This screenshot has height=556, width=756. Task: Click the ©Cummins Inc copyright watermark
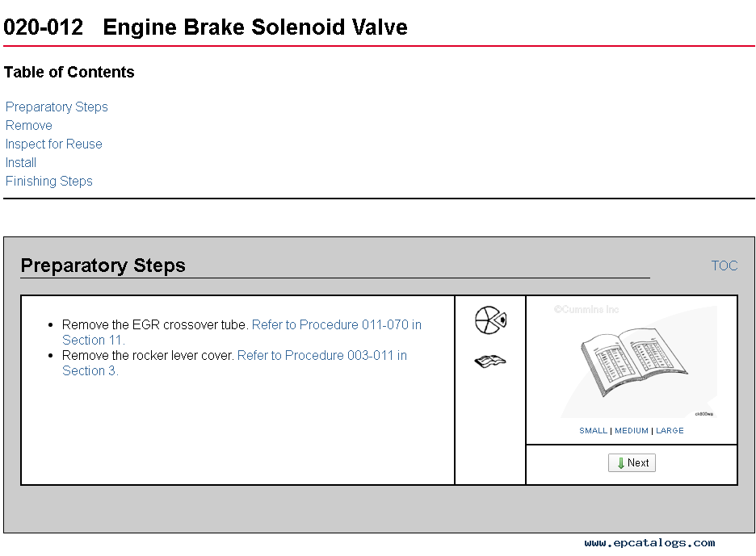586,309
